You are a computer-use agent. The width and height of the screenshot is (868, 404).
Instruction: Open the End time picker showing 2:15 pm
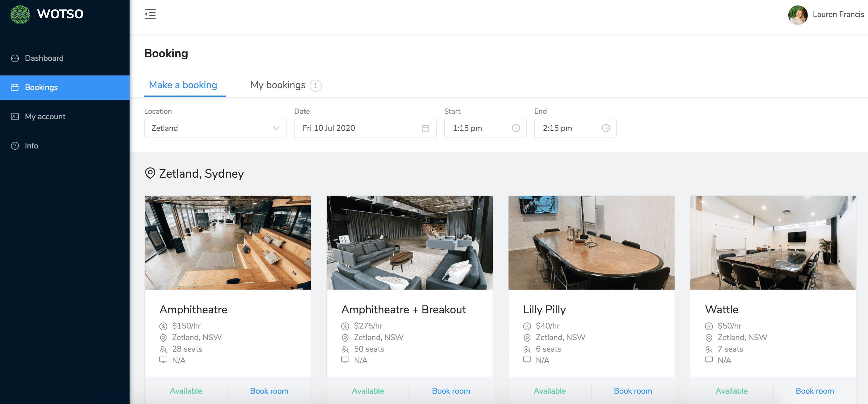click(575, 128)
